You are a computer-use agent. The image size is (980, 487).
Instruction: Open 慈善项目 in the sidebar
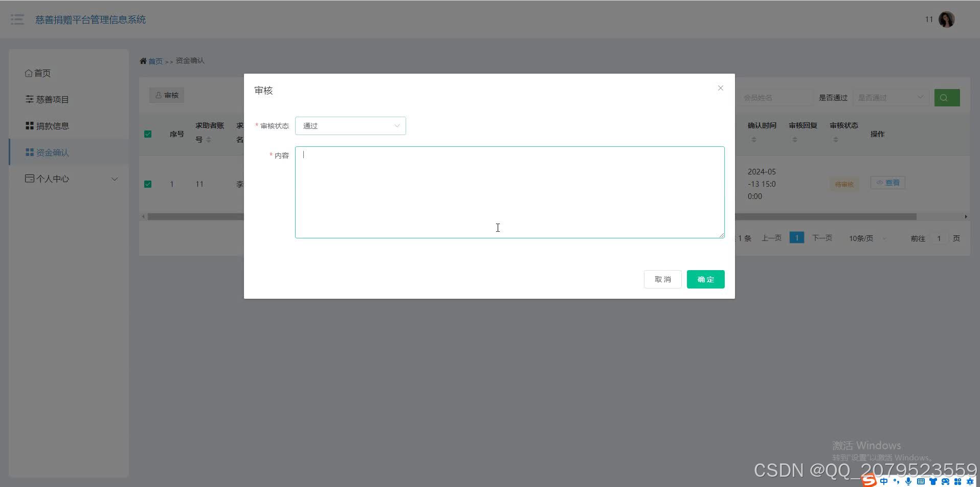tap(69, 99)
